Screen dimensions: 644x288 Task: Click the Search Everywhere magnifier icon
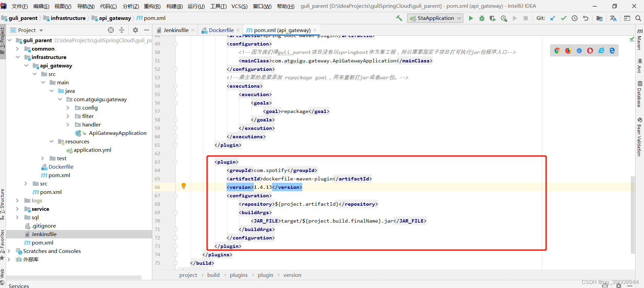pos(638,18)
